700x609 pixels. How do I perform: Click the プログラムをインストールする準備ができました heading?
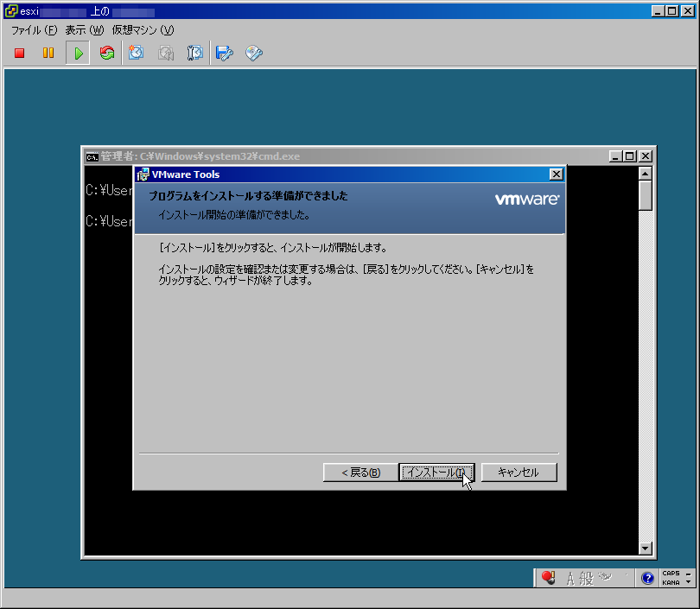pos(248,196)
